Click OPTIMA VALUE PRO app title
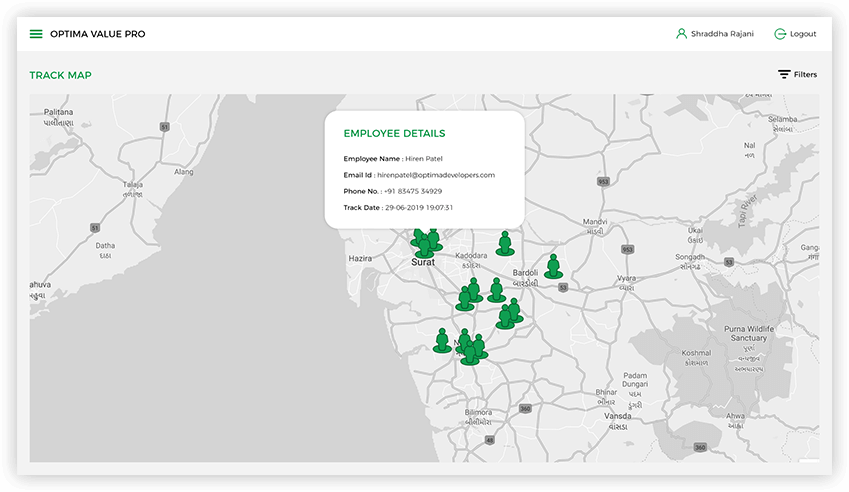The image size is (849, 492). click(97, 34)
